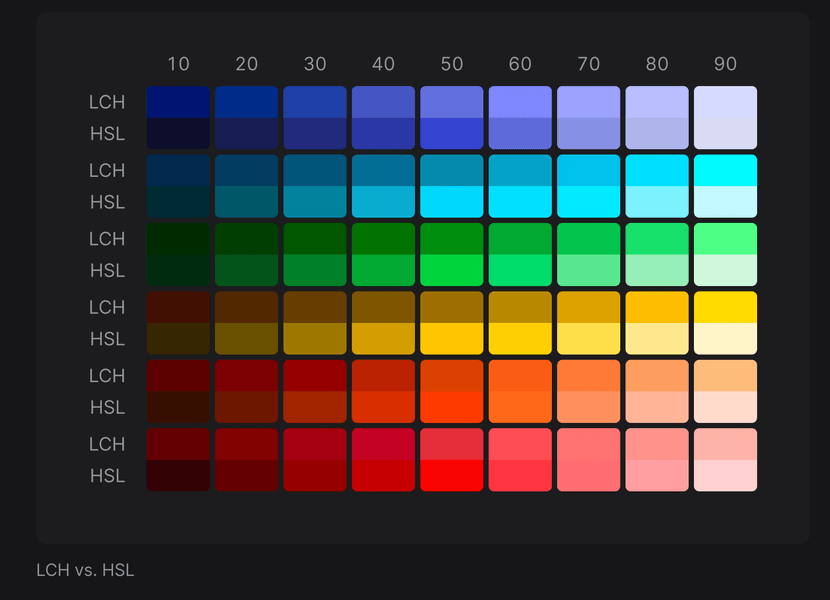Select the LCH red-row swatch in column 60
Image resolution: width=830 pixels, height=600 pixels.
[x=520, y=444]
